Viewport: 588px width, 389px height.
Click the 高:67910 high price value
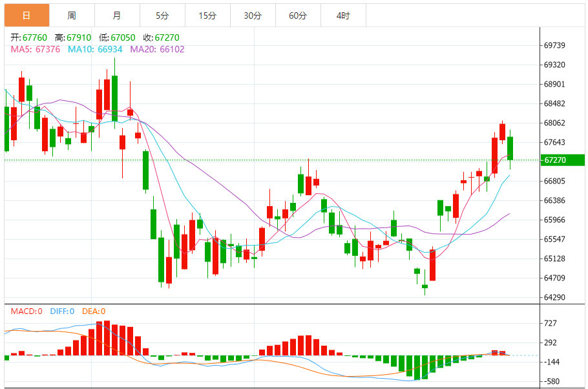[73, 37]
